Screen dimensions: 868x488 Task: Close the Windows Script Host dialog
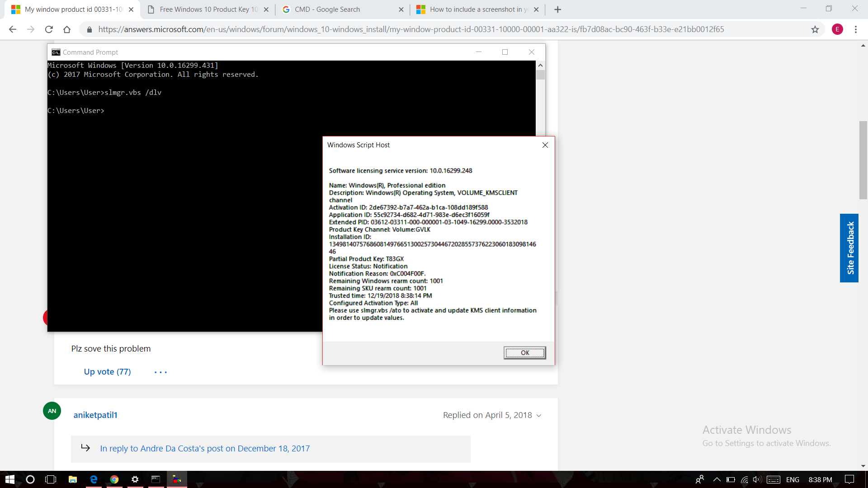point(545,145)
